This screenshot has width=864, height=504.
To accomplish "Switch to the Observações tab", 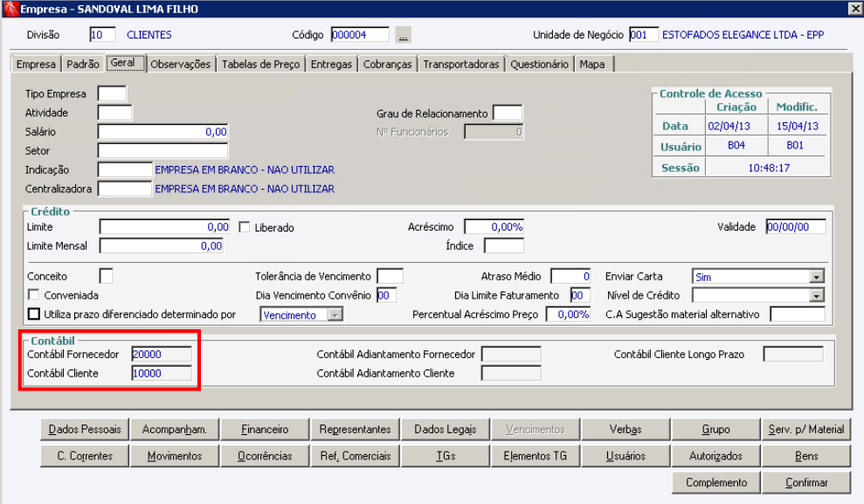I will [x=181, y=64].
